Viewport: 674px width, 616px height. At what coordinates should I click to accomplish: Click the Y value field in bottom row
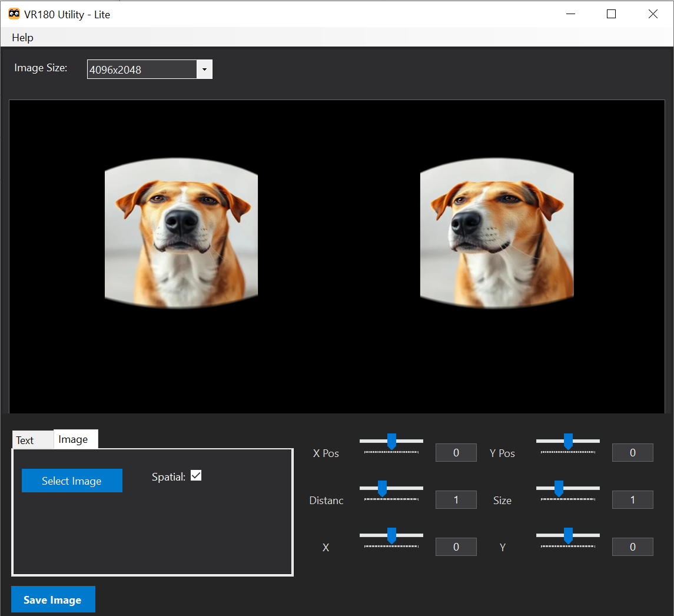coord(633,547)
